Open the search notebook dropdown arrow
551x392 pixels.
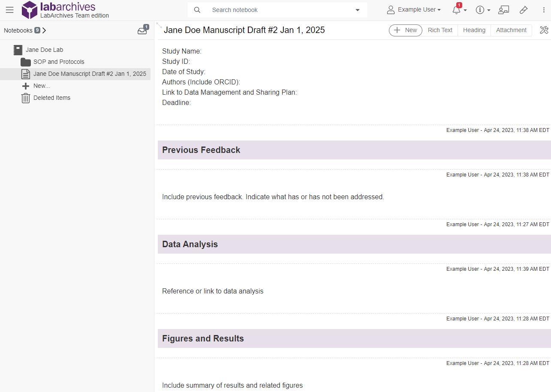tap(357, 9)
